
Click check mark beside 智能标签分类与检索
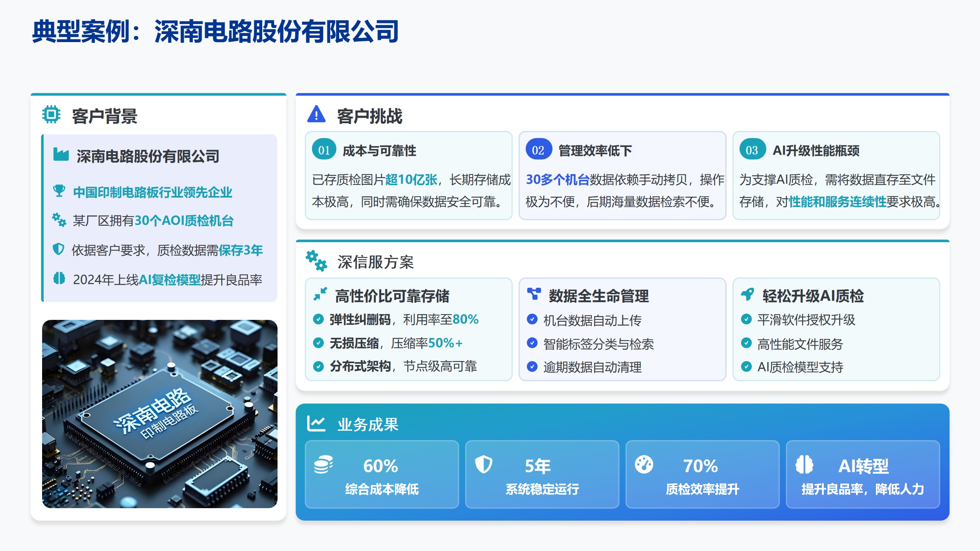pos(532,343)
